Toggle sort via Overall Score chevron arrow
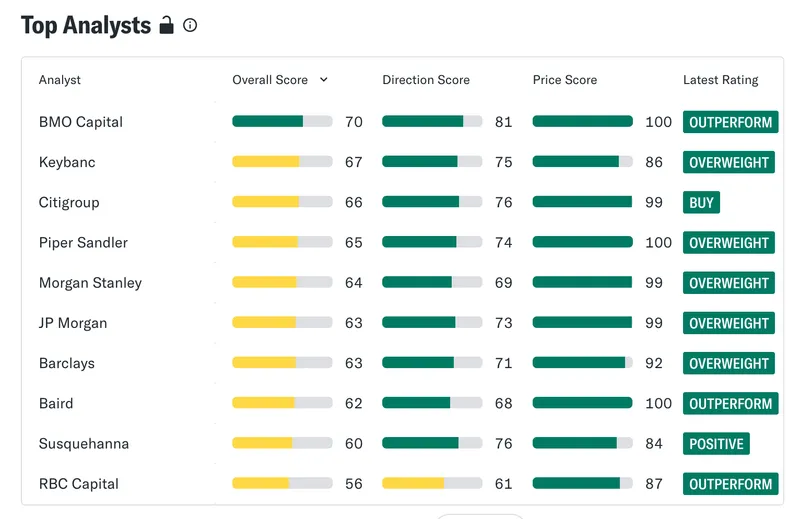Viewport: 800px width, 519px height. [x=323, y=80]
